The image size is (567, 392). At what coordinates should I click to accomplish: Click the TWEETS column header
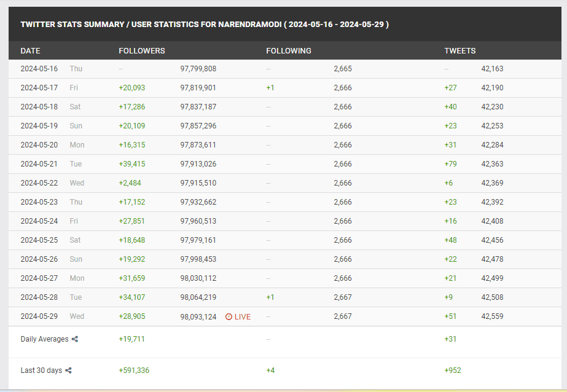pos(459,51)
